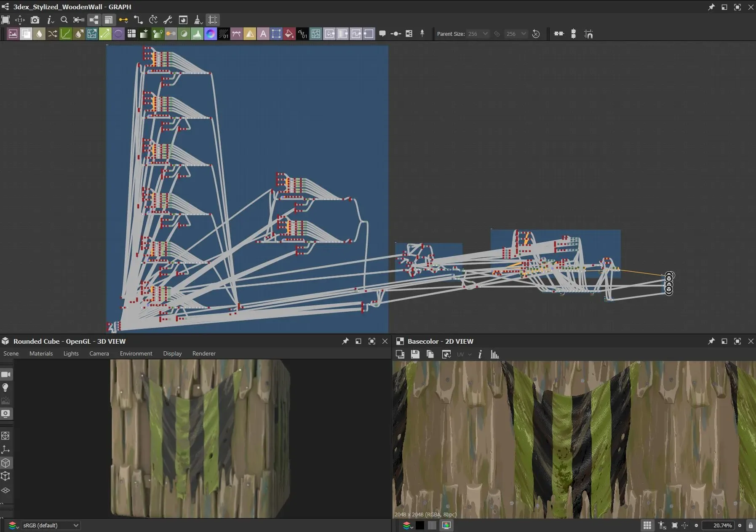Save the 2D view image with floppy icon
The width and height of the screenshot is (756, 532).
click(x=415, y=354)
